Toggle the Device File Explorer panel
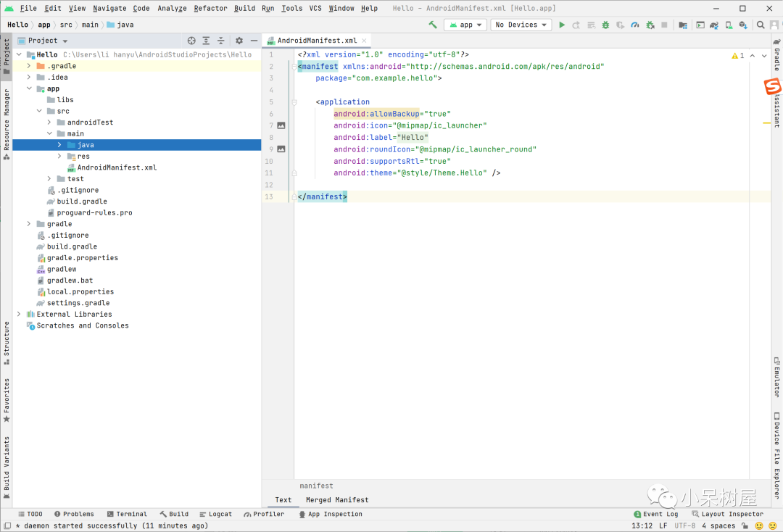 (x=776, y=455)
